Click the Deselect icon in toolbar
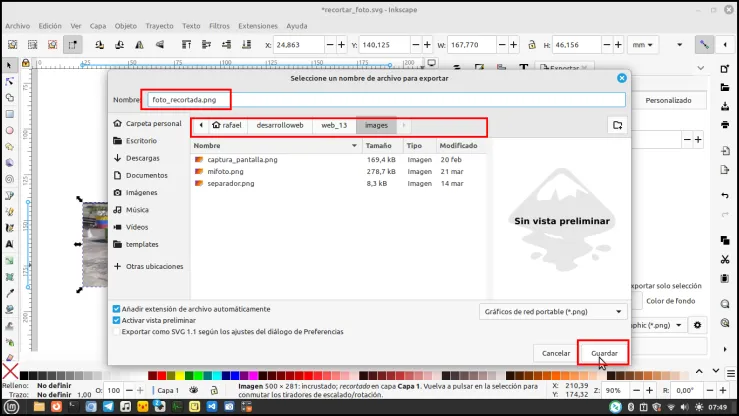The height and width of the screenshot is (416, 739). coord(52,45)
